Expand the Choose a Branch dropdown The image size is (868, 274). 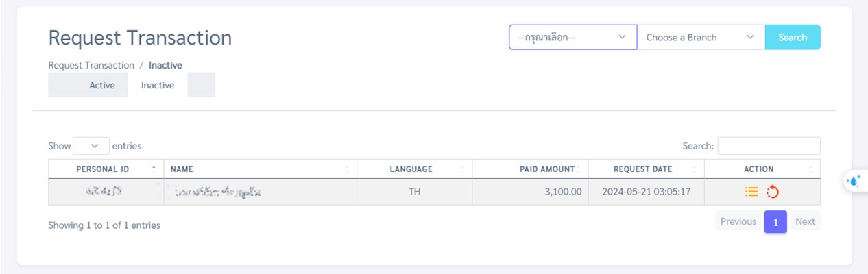700,38
